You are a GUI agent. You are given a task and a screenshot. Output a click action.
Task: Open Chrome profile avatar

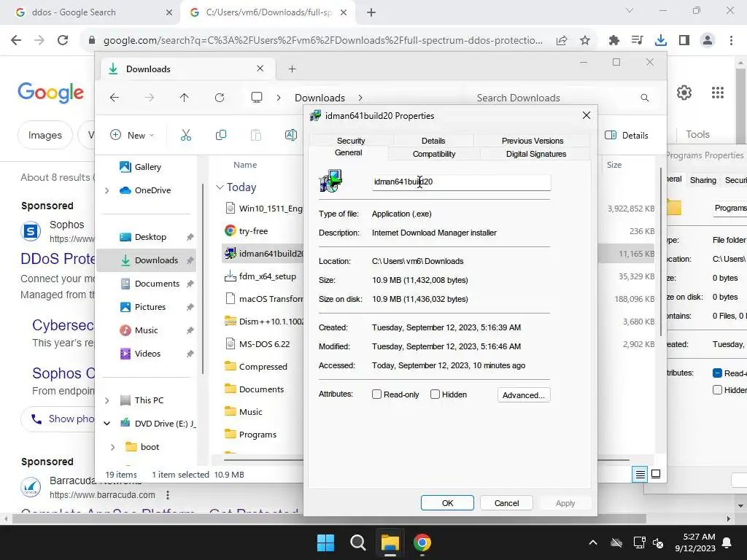coord(708,41)
